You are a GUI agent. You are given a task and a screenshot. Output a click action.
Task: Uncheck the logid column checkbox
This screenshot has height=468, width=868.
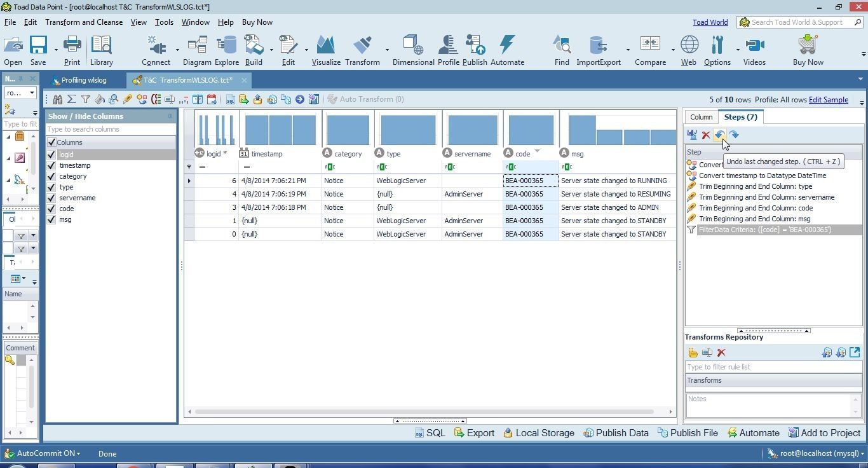[x=51, y=155]
